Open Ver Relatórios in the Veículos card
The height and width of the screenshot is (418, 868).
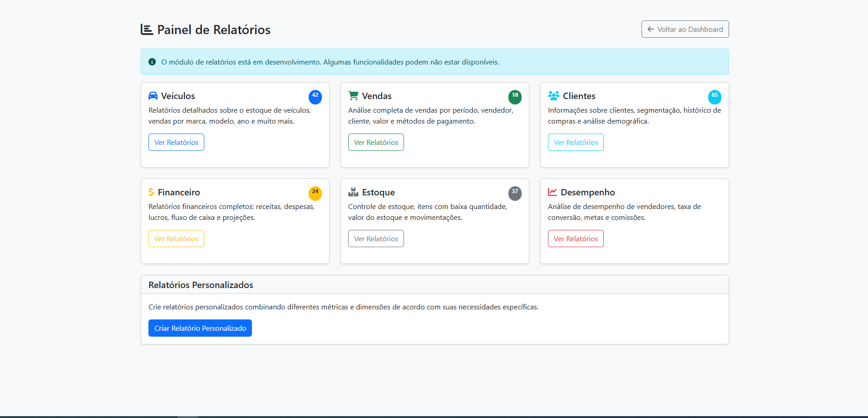pyautogui.click(x=176, y=142)
